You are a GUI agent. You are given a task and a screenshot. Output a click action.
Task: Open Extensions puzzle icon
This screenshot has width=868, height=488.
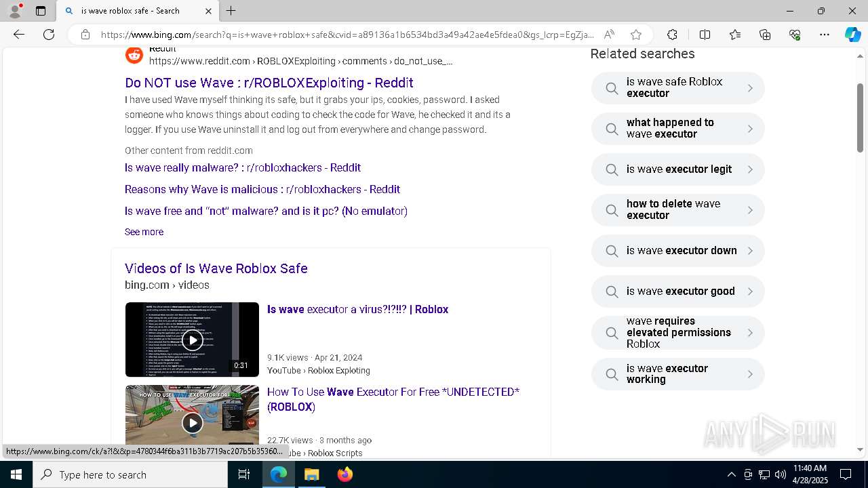point(672,35)
